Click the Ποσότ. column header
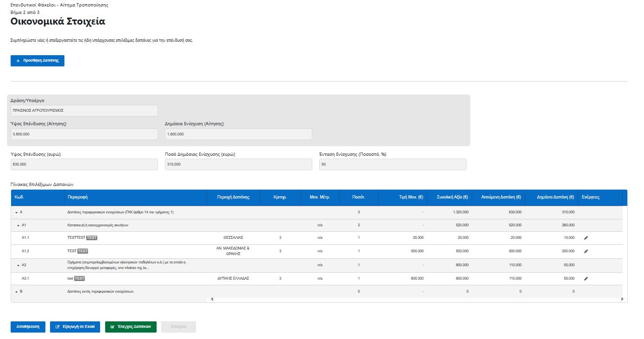644x339 pixels. 359,197
